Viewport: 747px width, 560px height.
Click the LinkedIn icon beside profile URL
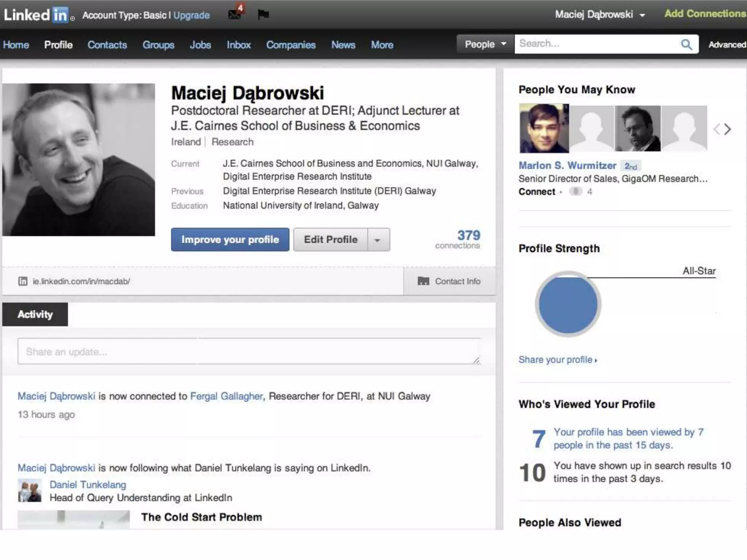(x=23, y=281)
